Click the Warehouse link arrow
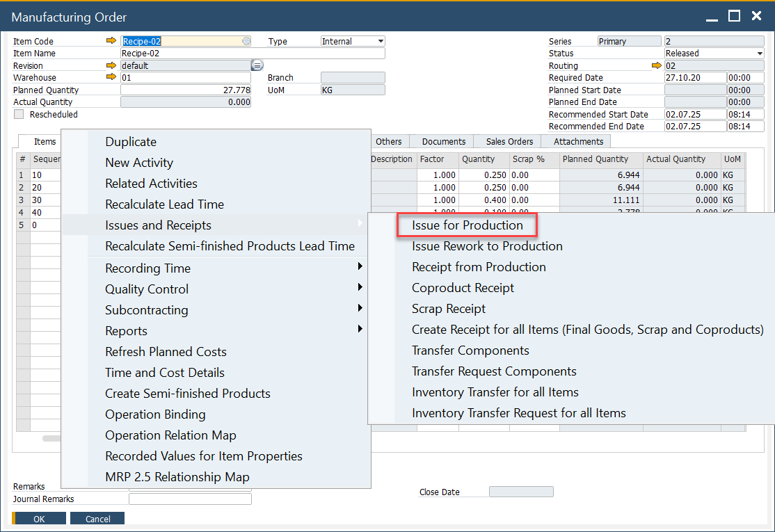The height and width of the screenshot is (532, 775). (111, 77)
